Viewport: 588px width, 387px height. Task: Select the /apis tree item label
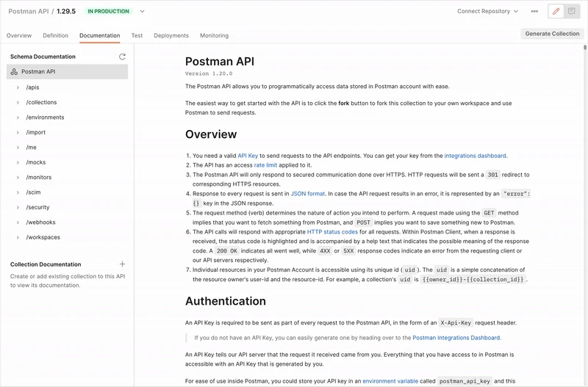[32, 87]
